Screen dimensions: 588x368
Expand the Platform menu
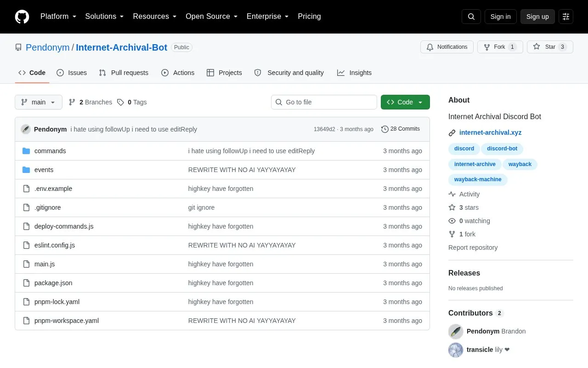[58, 17]
